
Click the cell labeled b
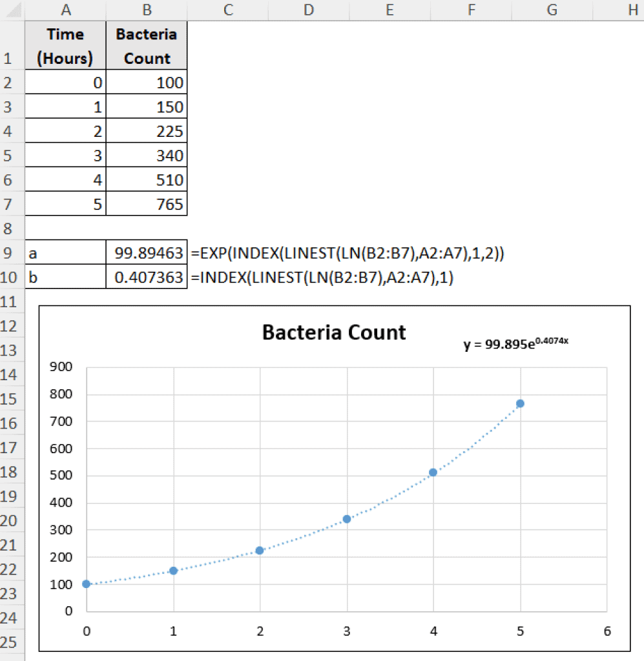click(x=65, y=277)
